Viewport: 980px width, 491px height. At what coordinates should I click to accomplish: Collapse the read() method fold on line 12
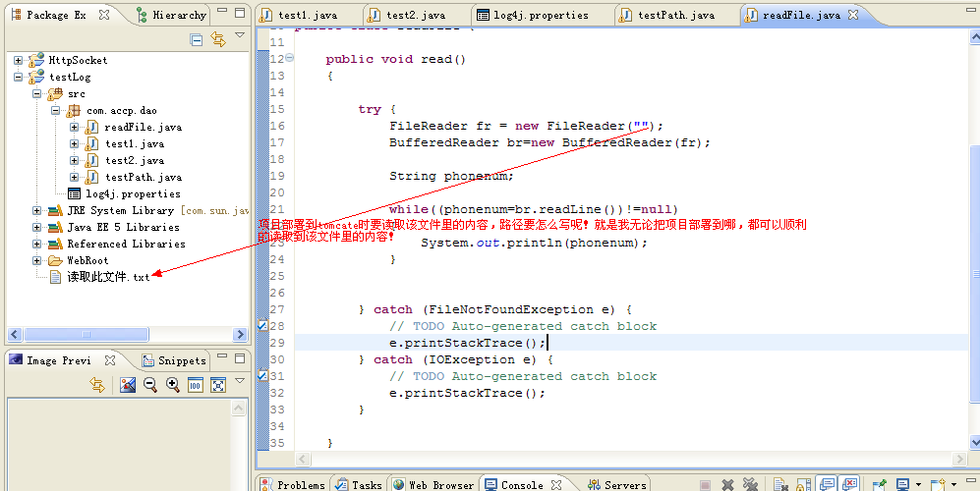point(289,59)
